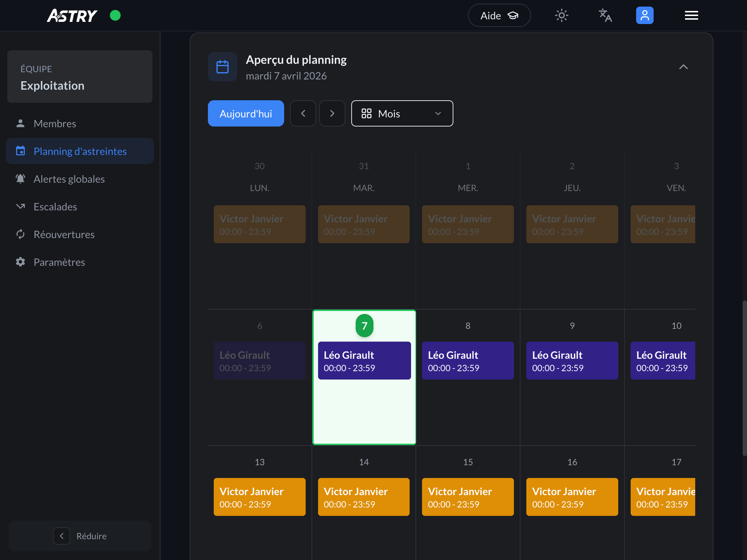This screenshot has width=747, height=560.
Task: Click the Aujourd'hui button
Action: (246, 113)
